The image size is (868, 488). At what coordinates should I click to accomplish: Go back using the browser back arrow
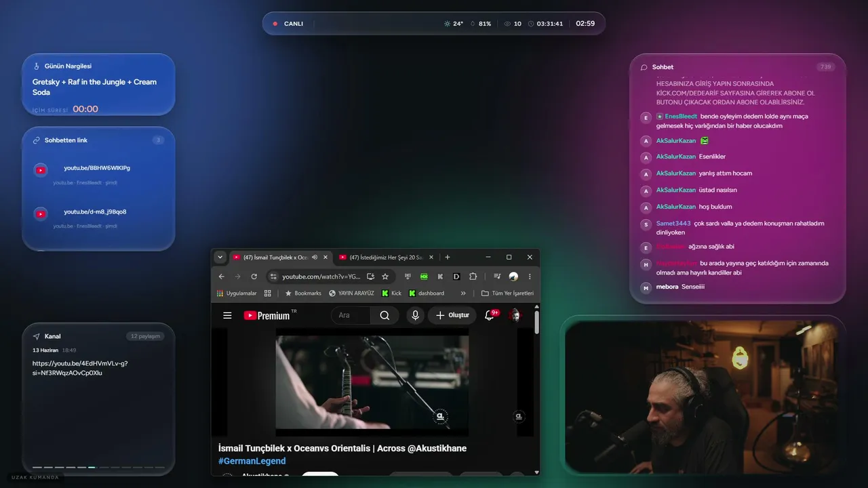tap(221, 277)
